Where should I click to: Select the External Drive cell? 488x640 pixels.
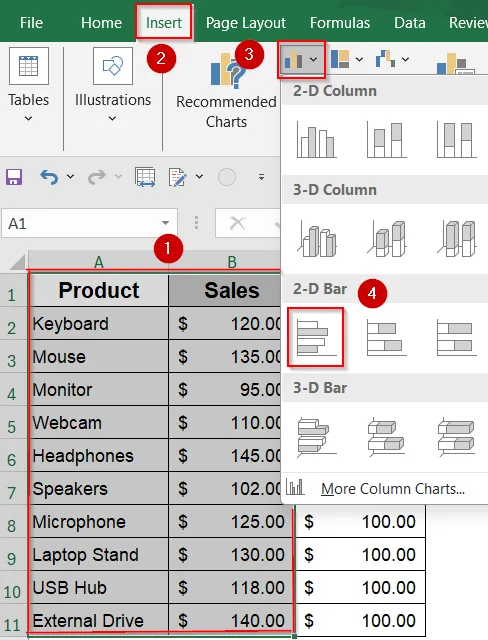99,621
